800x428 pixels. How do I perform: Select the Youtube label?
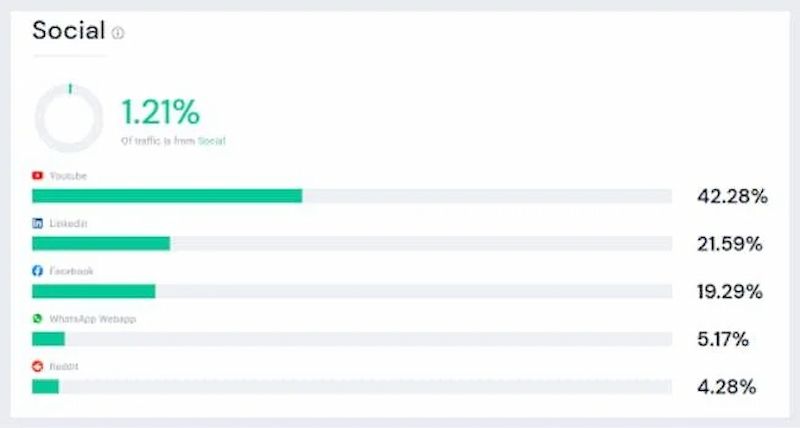point(68,176)
